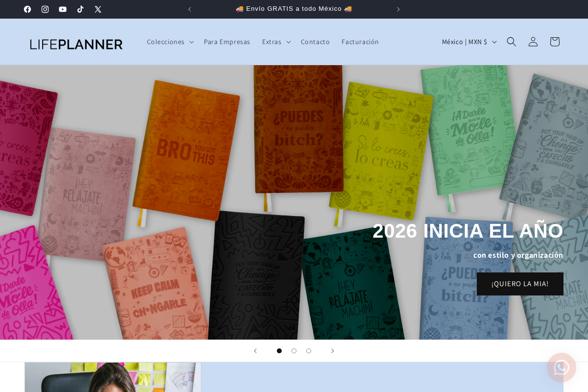The width and height of the screenshot is (588, 392).
Task: Open the Facturación menu item
Action: [360, 42]
